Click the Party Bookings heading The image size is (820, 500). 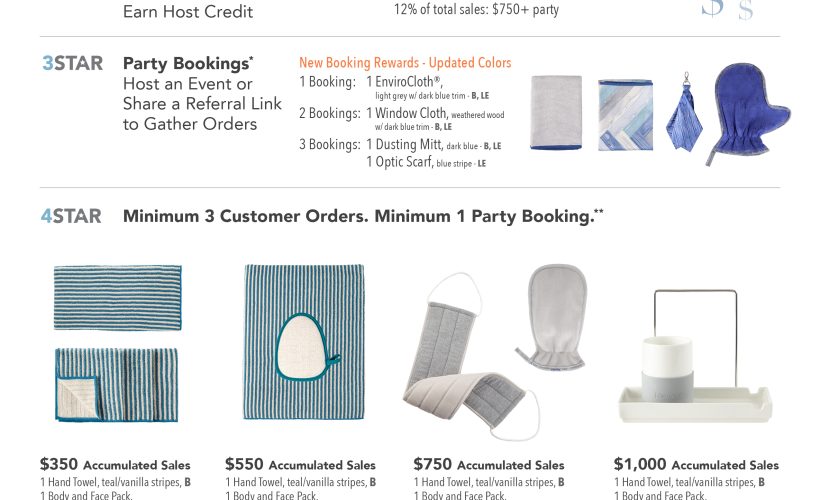188,63
